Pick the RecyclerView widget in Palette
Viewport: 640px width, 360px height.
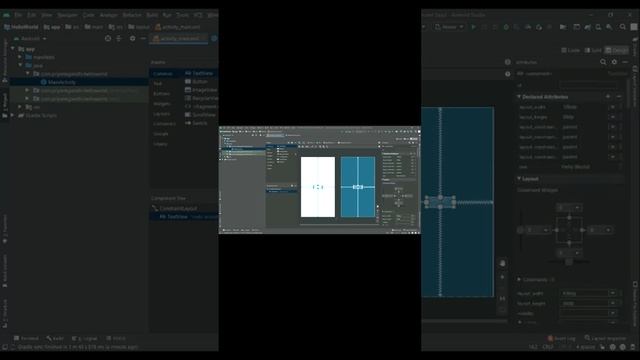(202, 98)
